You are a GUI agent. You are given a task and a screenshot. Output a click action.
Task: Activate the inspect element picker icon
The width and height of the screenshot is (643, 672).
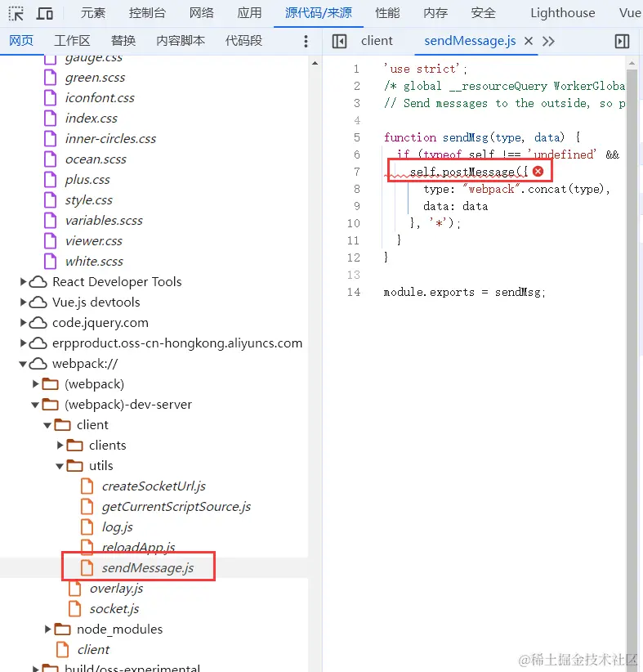16,13
